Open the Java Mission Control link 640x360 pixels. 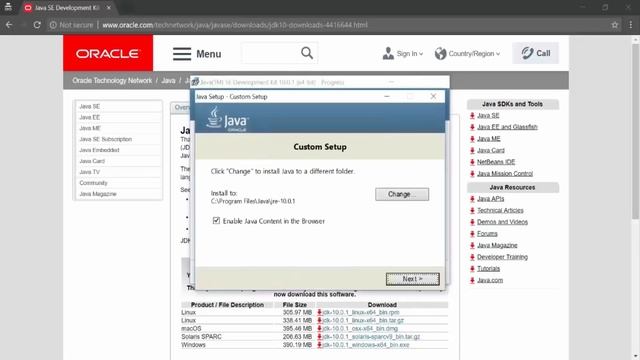click(505, 173)
